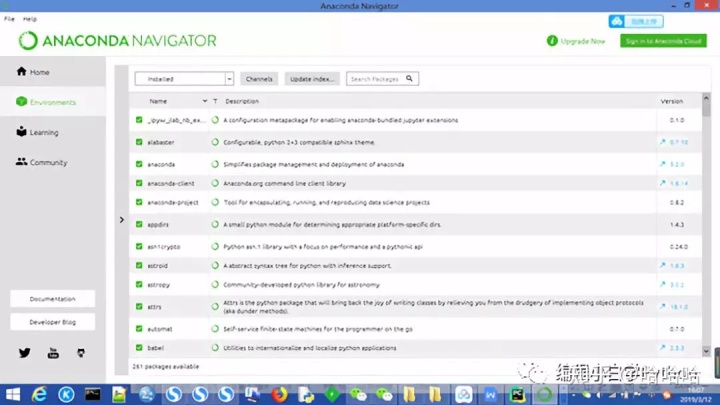Open the Python taskbar icon
This screenshot has height=405, width=720.
pos(306,394)
